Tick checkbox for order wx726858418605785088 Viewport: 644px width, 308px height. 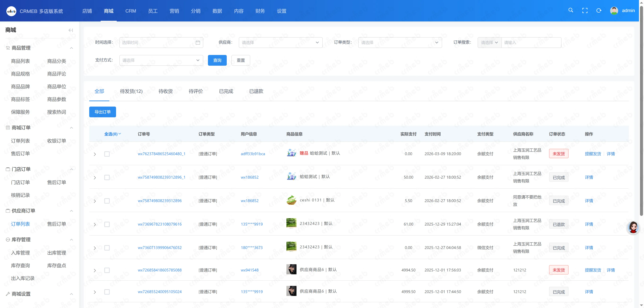click(x=107, y=270)
